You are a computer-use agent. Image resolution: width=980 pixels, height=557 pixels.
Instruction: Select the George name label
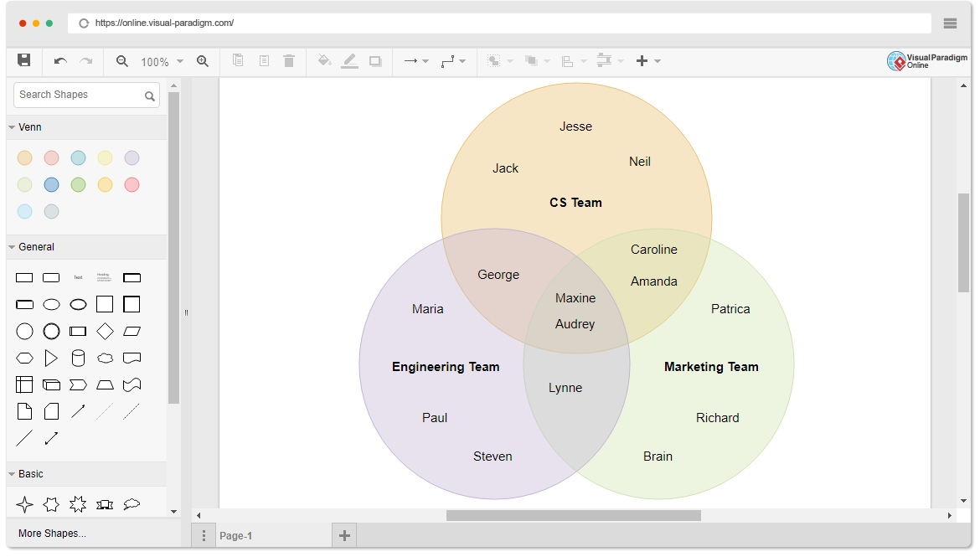click(498, 275)
